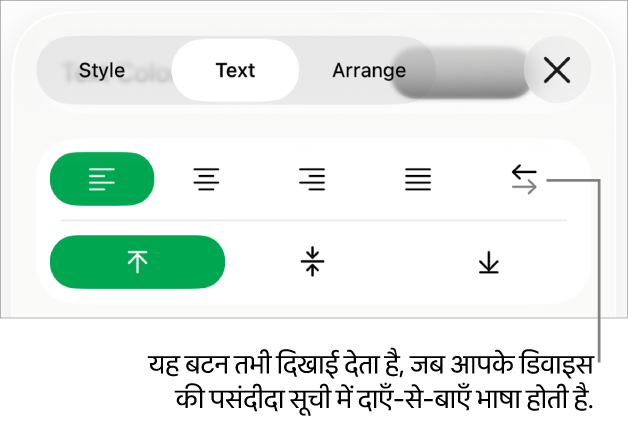
Task: Click the text direction arrows icon
Action: [524, 180]
